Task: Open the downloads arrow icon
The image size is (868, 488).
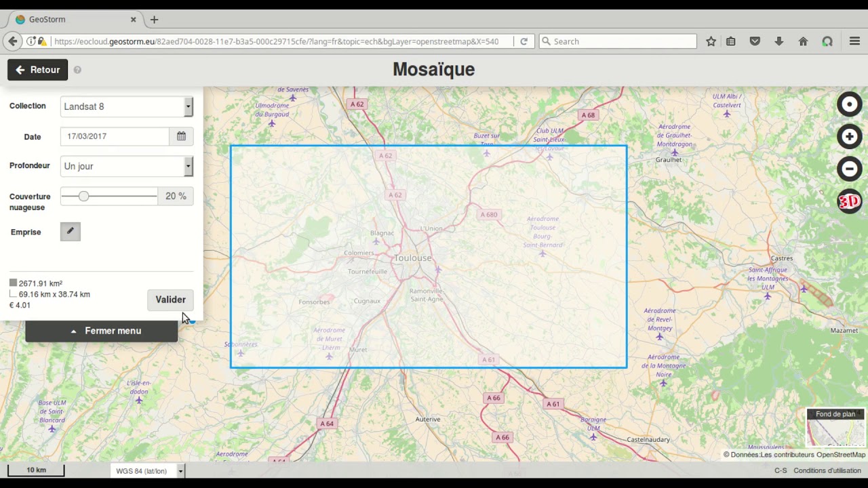Action: pyautogui.click(x=778, y=41)
